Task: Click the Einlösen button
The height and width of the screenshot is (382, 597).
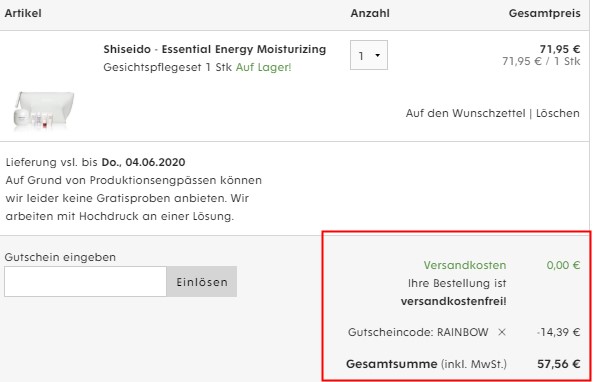Action: tap(201, 282)
